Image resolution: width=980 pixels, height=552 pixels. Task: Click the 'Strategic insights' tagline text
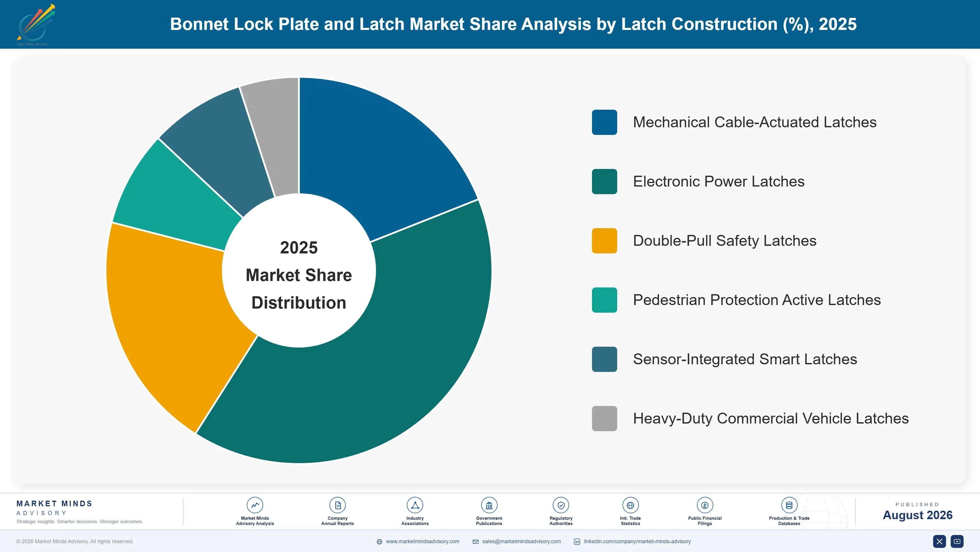click(79, 521)
